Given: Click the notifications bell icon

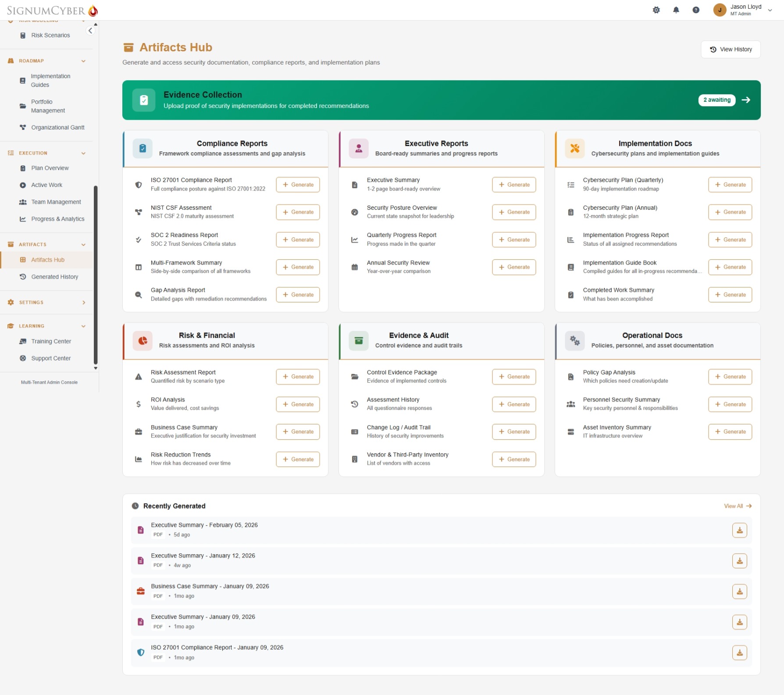Looking at the screenshot, I should coord(676,10).
